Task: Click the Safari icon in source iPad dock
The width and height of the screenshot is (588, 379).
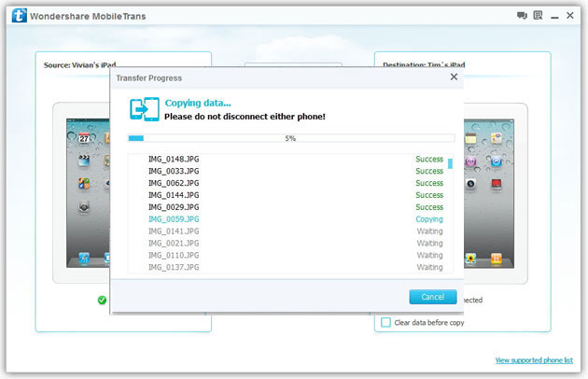Action: click(x=84, y=258)
